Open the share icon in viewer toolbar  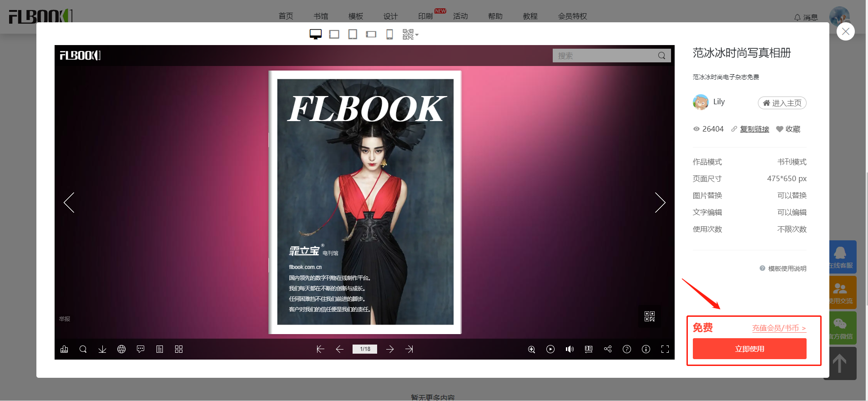608,349
